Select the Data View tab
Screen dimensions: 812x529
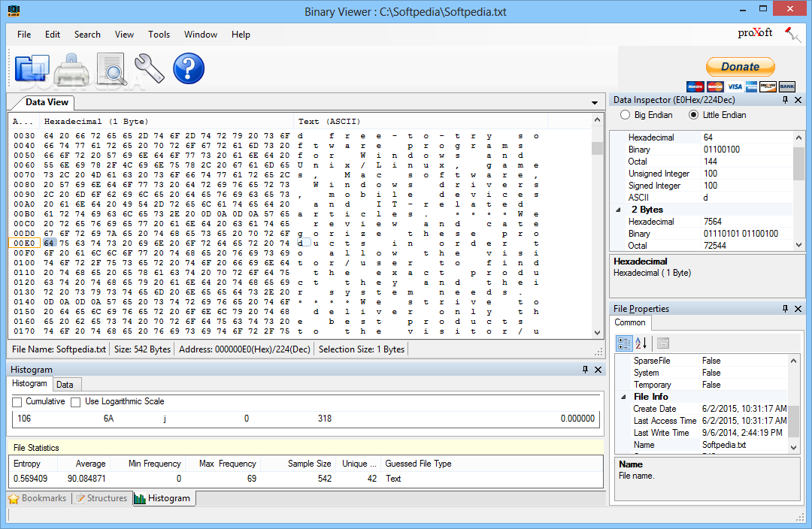(47, 102)
